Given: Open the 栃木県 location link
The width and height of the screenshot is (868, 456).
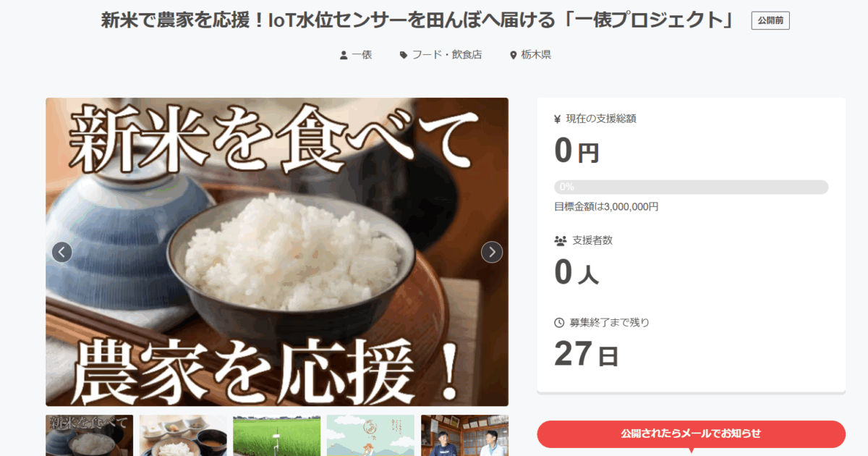Looking at the screenshot, I should tap(536, 55).
